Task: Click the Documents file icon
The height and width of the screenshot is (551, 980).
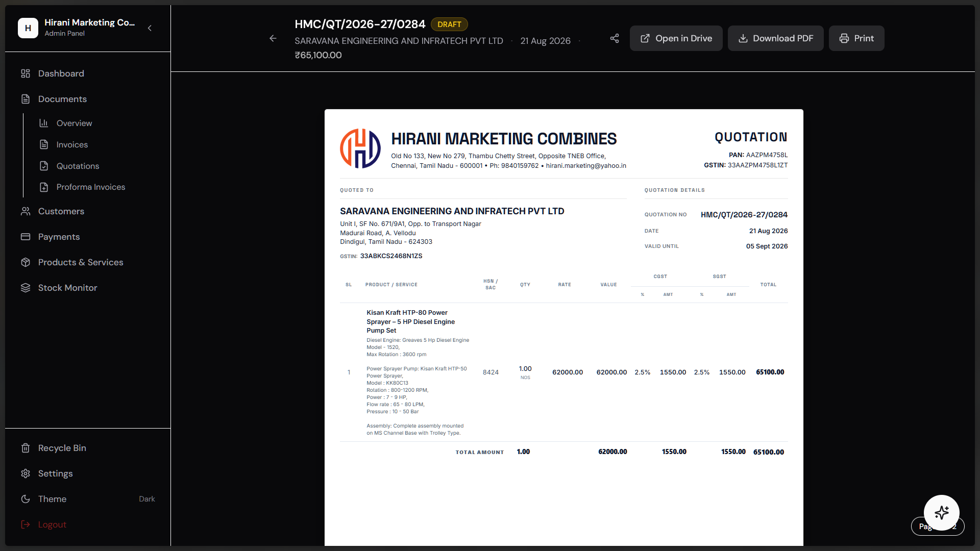Action: (x=26, y=99)
